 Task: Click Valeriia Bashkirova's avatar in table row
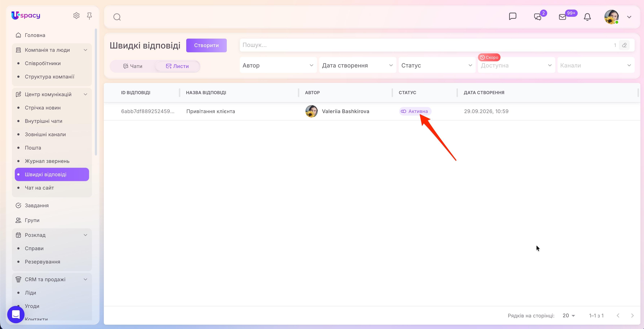pyautogui.click(x=312, y=111)
